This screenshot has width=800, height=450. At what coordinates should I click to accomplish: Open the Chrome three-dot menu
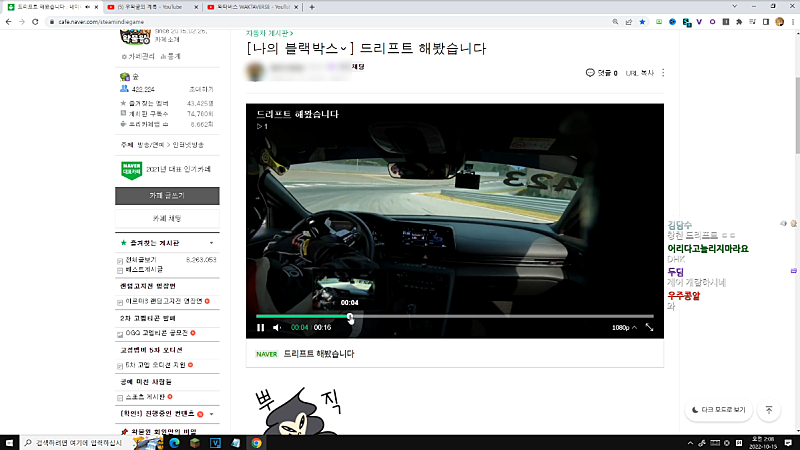[793, 22]
